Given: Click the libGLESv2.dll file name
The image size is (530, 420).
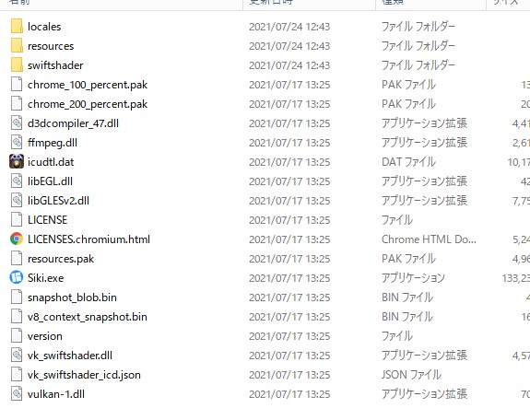Looking at the screenshot, I should point(58,201).
